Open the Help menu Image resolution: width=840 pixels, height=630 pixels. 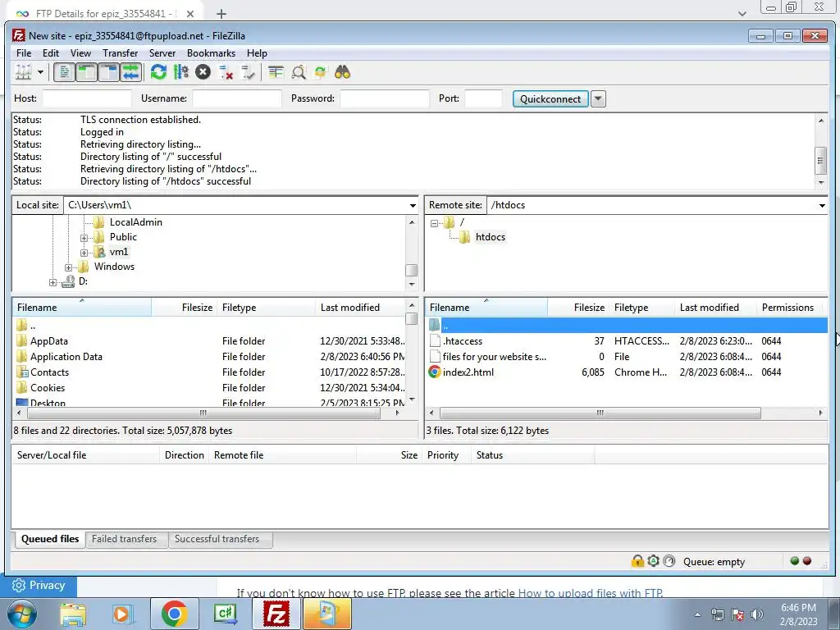[257, 53]
